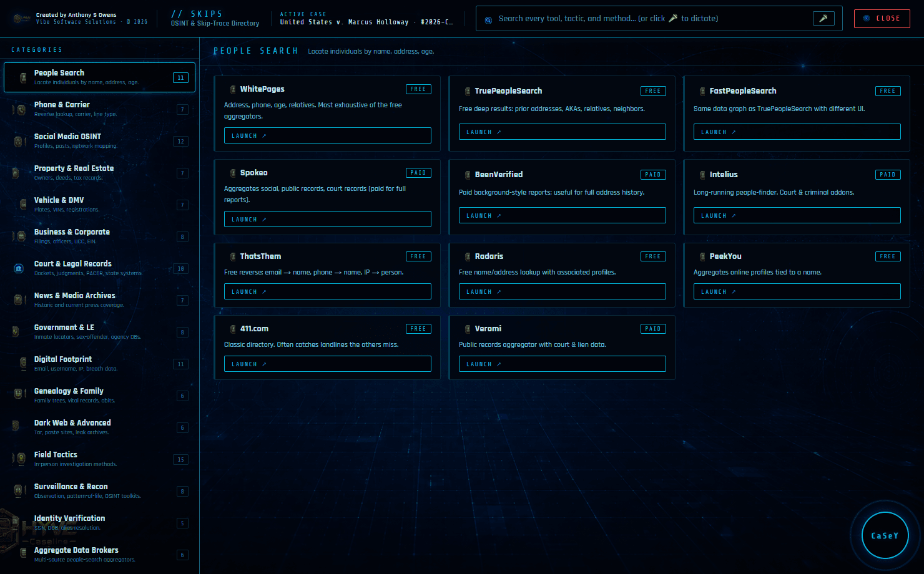Click the PEOPLE SEARCH section heading

coord(256,51)
